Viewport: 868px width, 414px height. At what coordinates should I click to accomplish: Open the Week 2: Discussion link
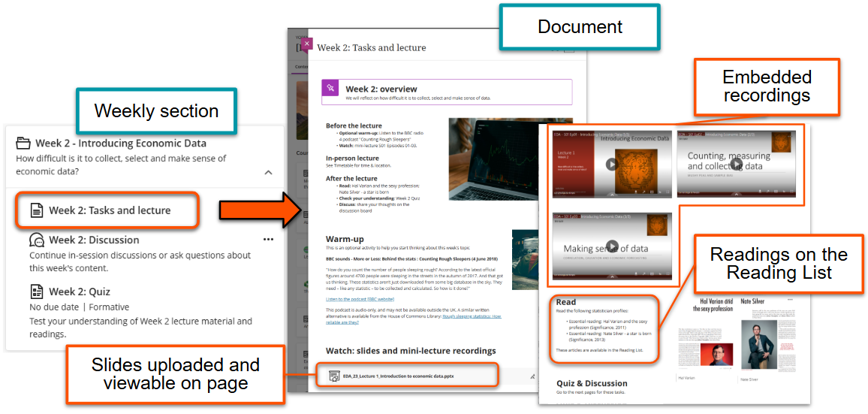94,240
